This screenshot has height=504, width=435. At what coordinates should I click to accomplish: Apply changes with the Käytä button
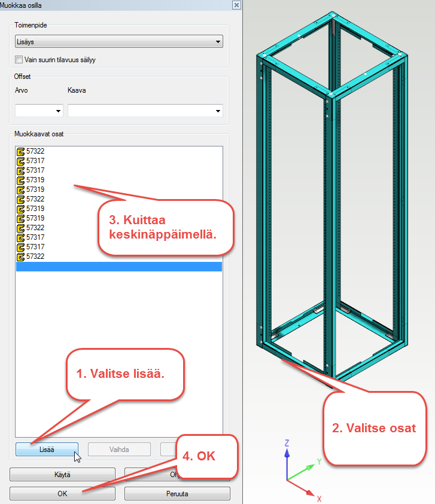pyautogui.click(x=62, y=474)
